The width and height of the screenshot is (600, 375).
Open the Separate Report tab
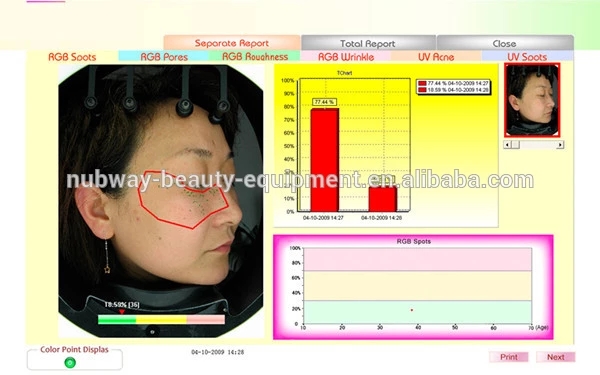tap(232, 42)
